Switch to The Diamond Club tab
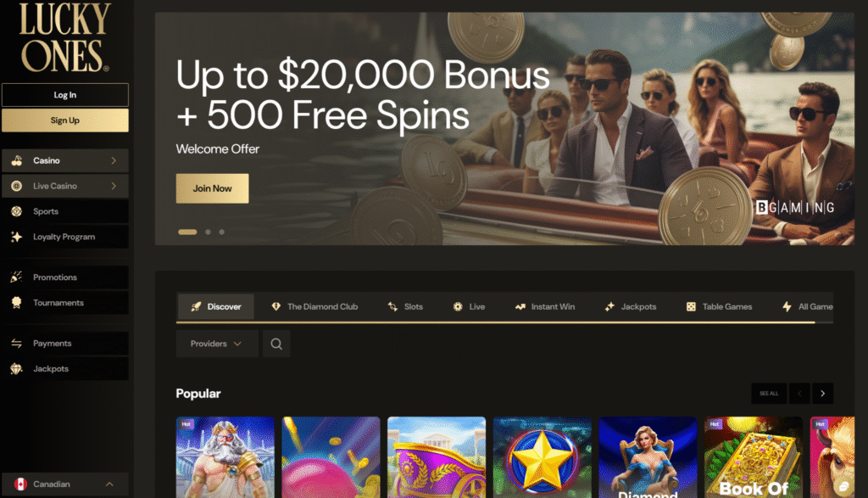This screenshot has width=868, height=498. click(314, 306)
